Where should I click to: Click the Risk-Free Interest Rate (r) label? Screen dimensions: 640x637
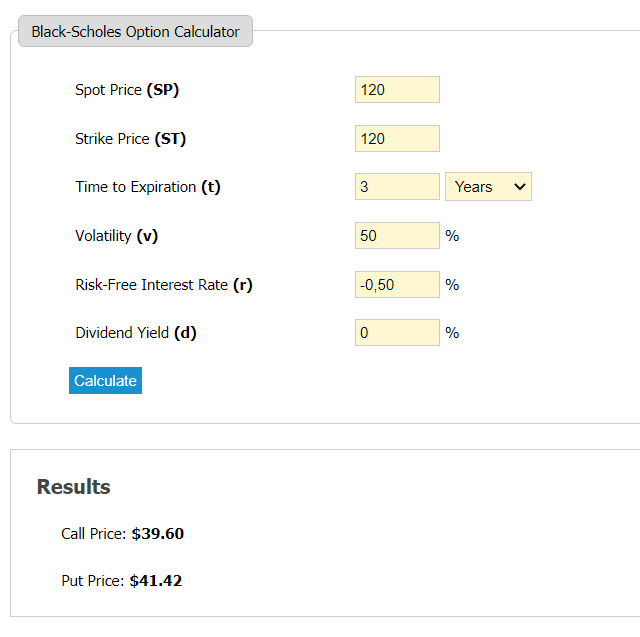click(163, 285)
